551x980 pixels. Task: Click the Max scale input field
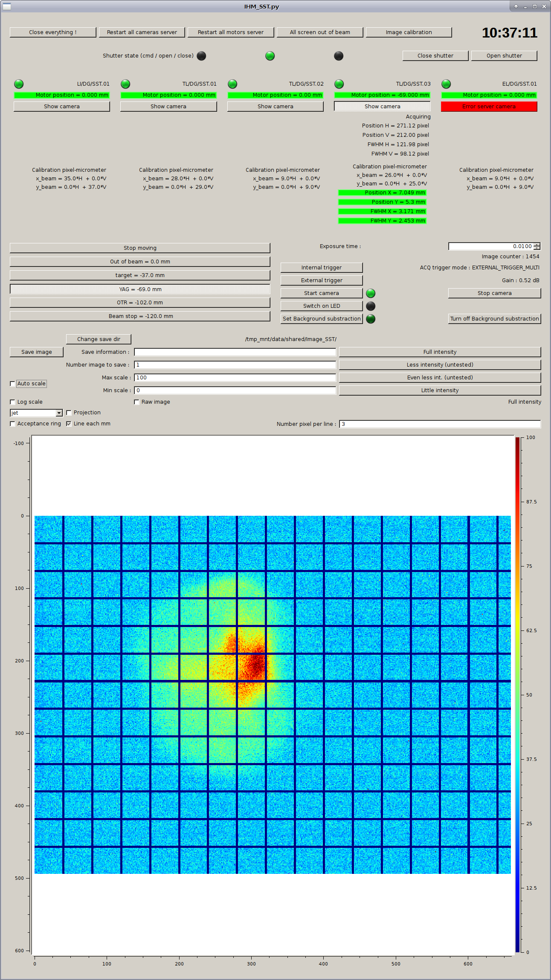[x=235, y=378]
